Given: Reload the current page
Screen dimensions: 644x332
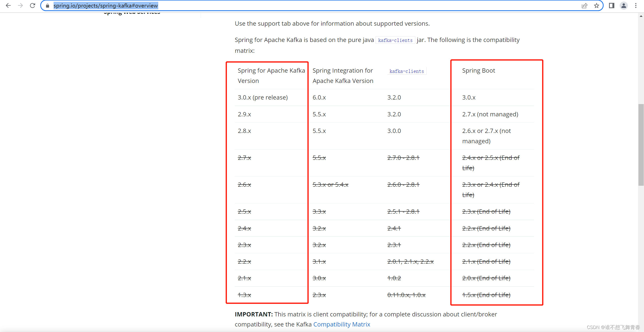Looking at the screenshot, I should [x=32, y=6].
